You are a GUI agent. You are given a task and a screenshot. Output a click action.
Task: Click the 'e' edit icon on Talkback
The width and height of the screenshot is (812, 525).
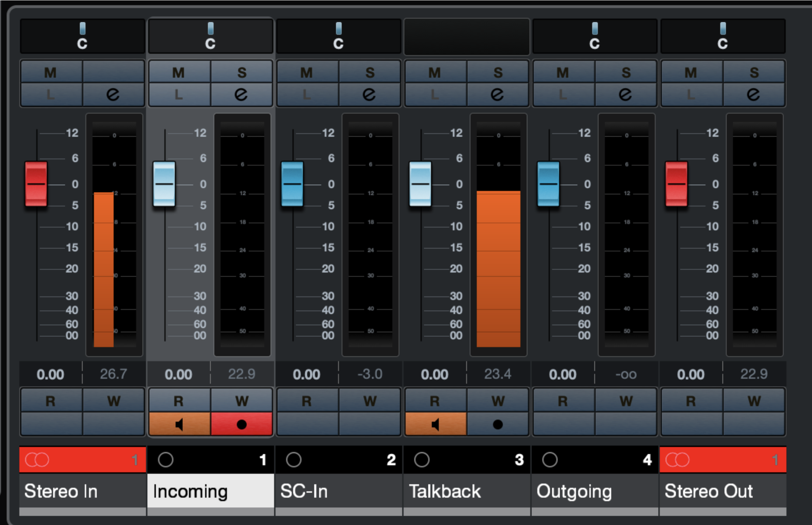click(x=498, y=94)
